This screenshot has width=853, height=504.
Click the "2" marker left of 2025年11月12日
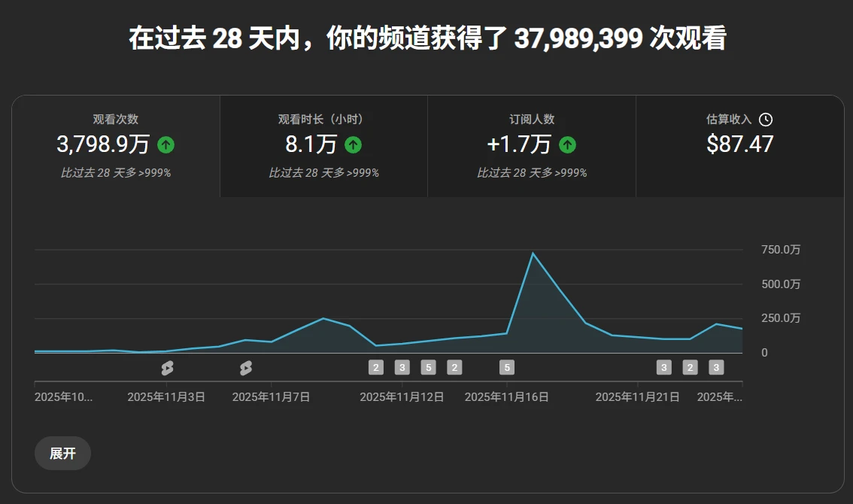375,367
